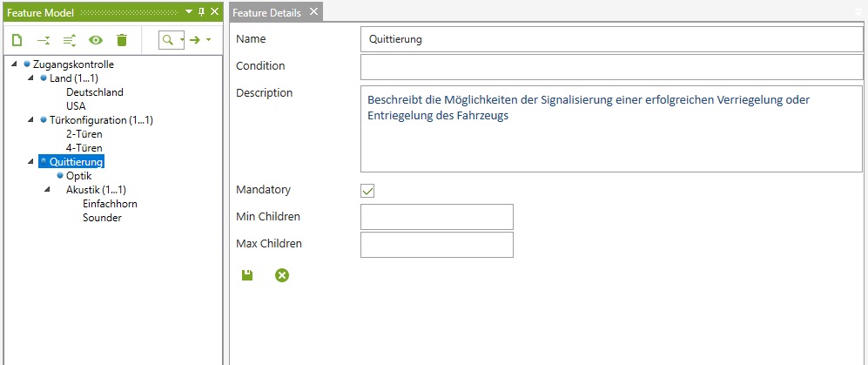Viewport: 868px width, 365px height.
Task: Pin the Feature Model panel
Action: (x=202, y=12)
